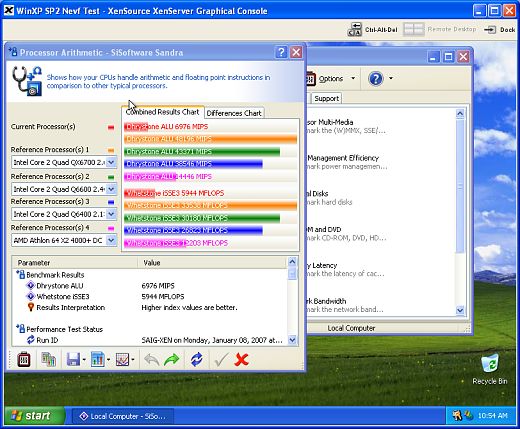Select the Performance Test Status group row

tap(149, 329)
